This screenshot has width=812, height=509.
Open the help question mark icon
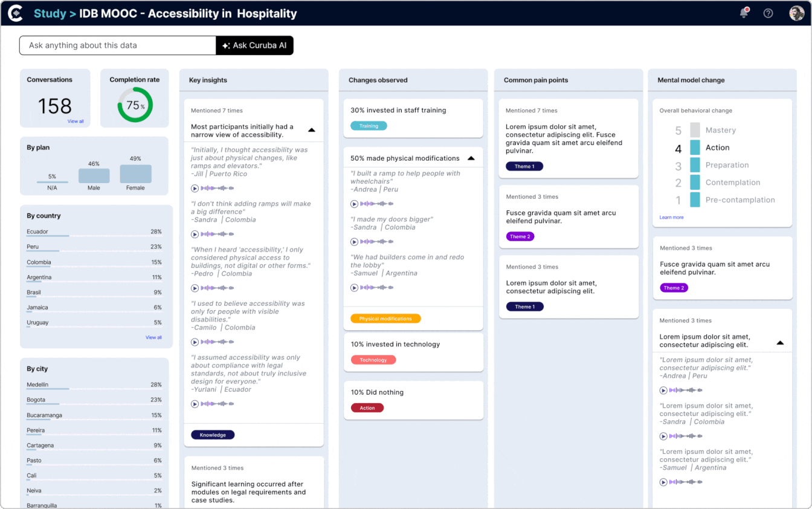point(768,13)
